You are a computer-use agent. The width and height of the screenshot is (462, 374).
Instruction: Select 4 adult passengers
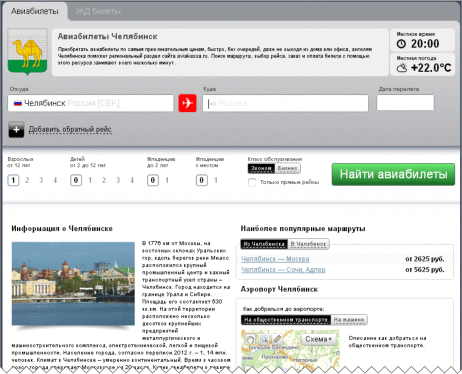[x=55, y=180]
